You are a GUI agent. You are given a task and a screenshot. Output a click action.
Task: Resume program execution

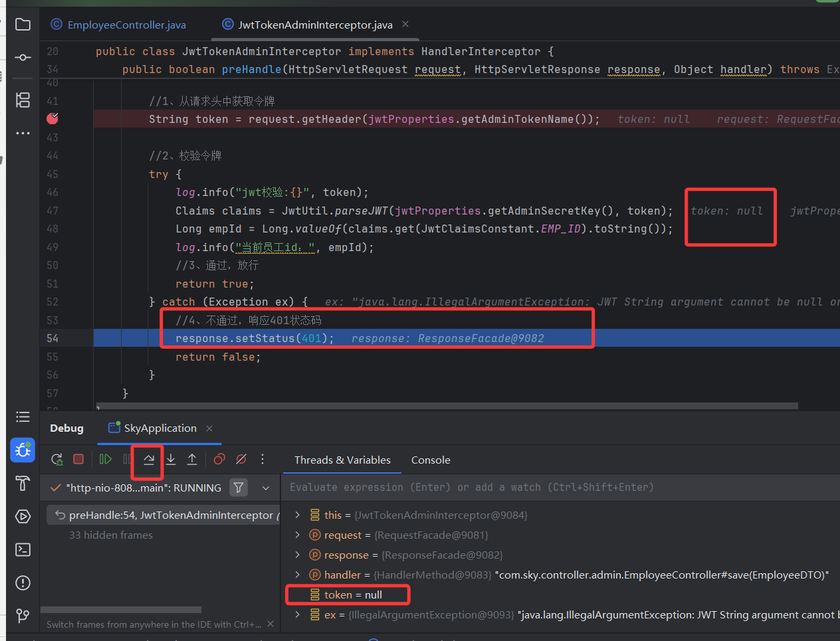[x=105, y=459]
